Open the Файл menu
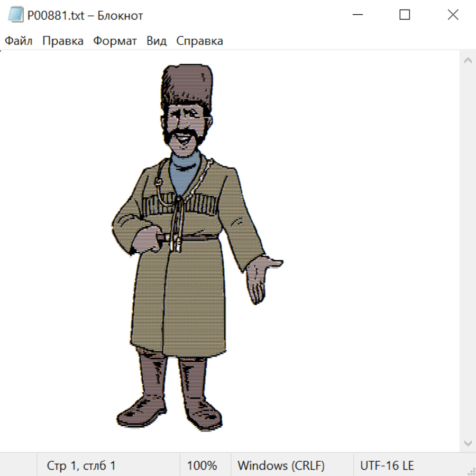 tap(19, 41)
